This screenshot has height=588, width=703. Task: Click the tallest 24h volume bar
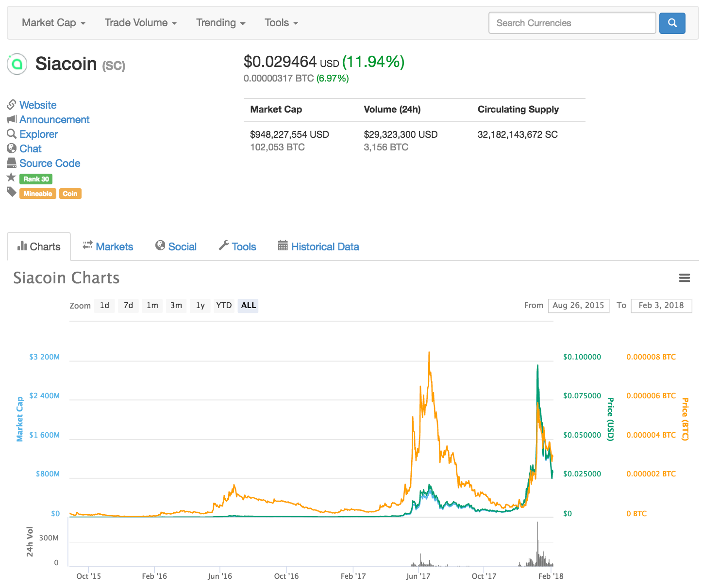[537, 543]
